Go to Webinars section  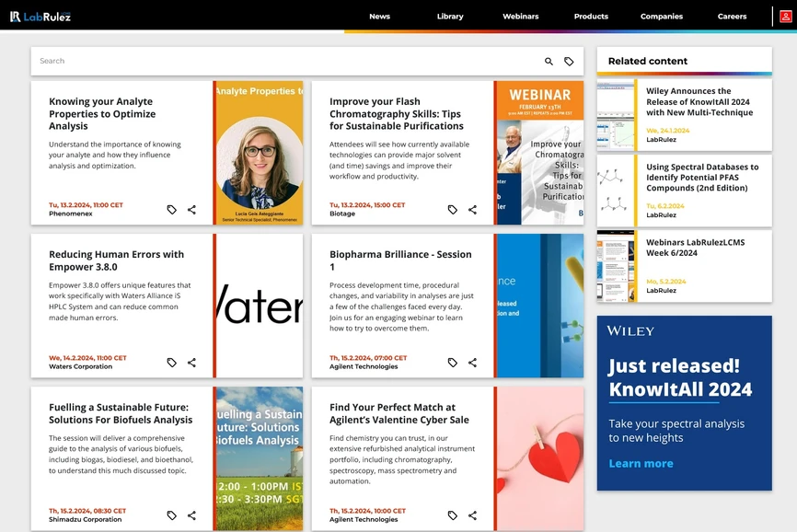[521, 17]
